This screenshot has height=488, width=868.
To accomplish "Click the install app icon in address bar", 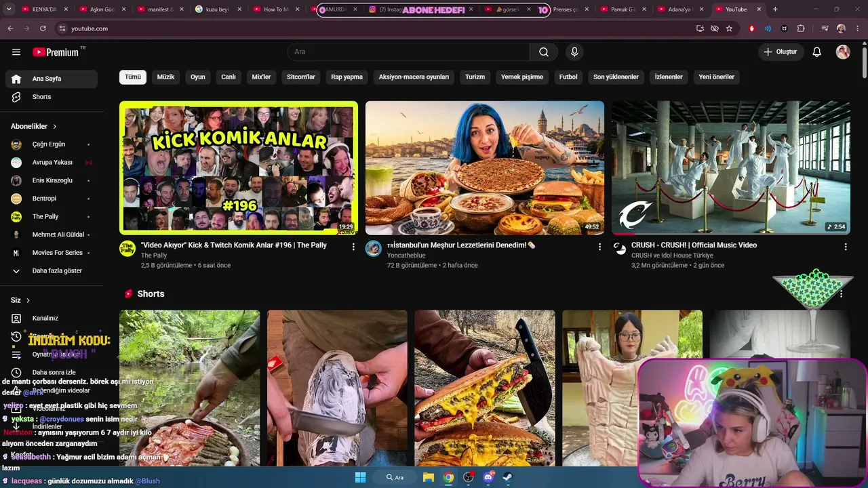I will tap(700, 28).
